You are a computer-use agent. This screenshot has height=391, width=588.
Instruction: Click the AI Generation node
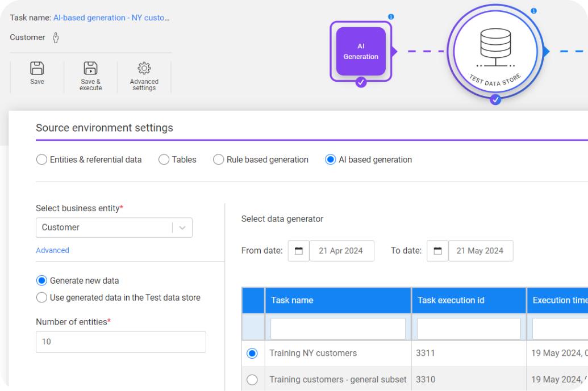361,51
